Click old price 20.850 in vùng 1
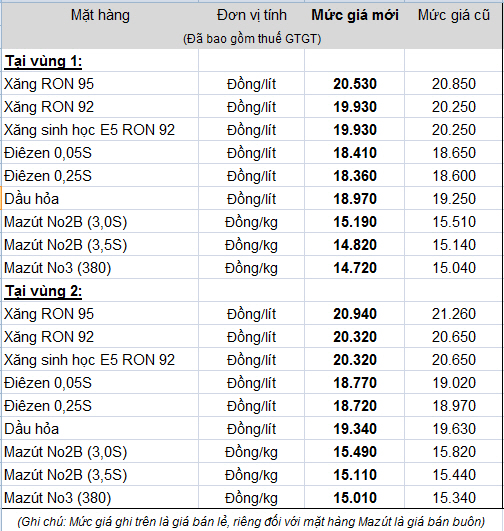 pyautogui.click(x=454, y=84)
